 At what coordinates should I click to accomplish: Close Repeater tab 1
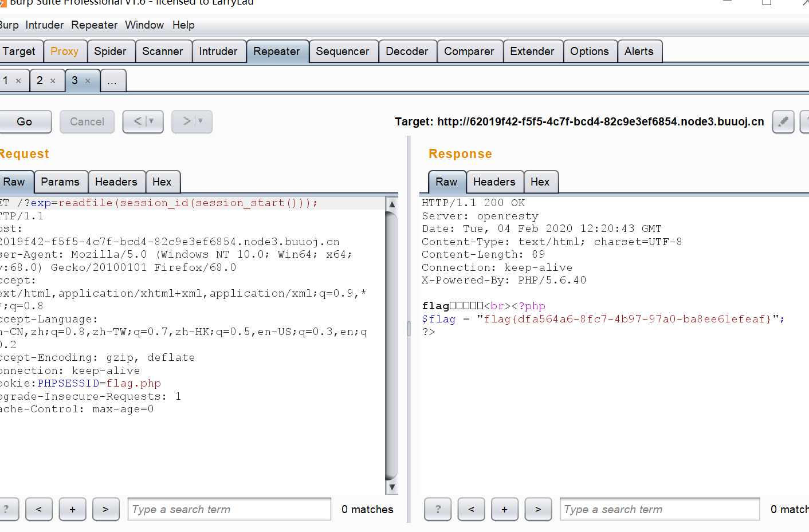[18, 81]
